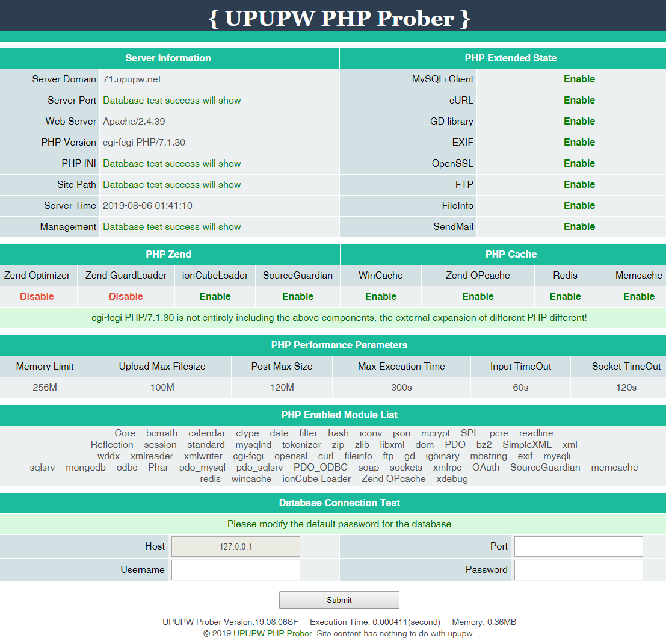
Task: Click Enable status for EXIF
Action: tap(579, 143)
